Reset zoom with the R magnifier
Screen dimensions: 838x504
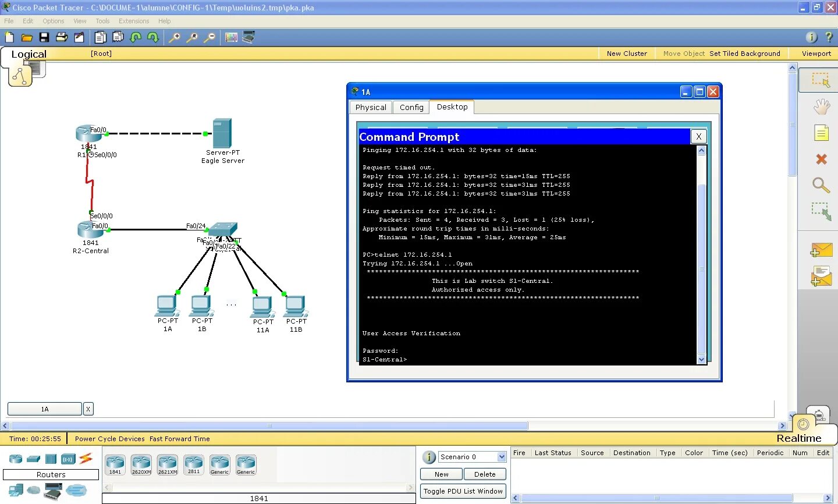tap(192, 37)
